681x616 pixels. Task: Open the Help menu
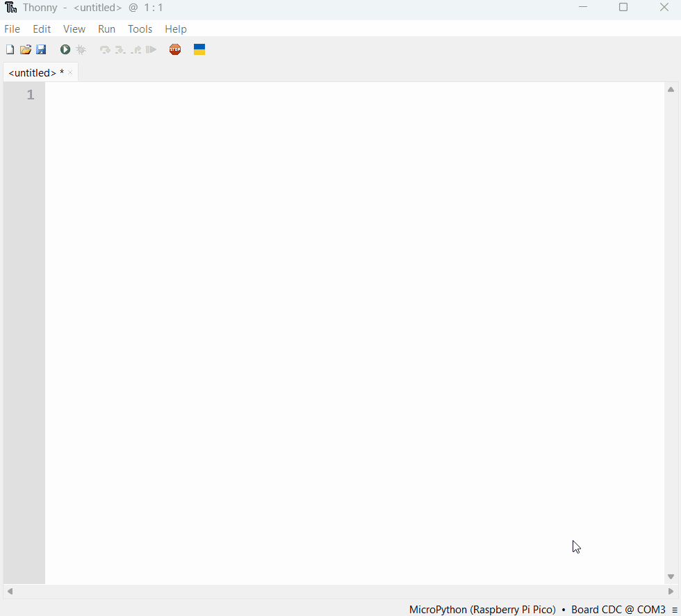coord(175,29)
